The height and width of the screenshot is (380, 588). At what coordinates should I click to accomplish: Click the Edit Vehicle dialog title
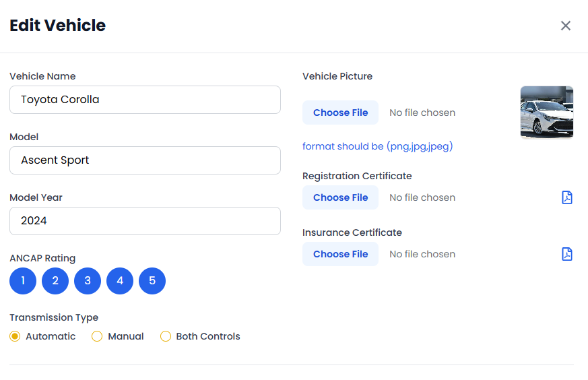tap(57, 26)
